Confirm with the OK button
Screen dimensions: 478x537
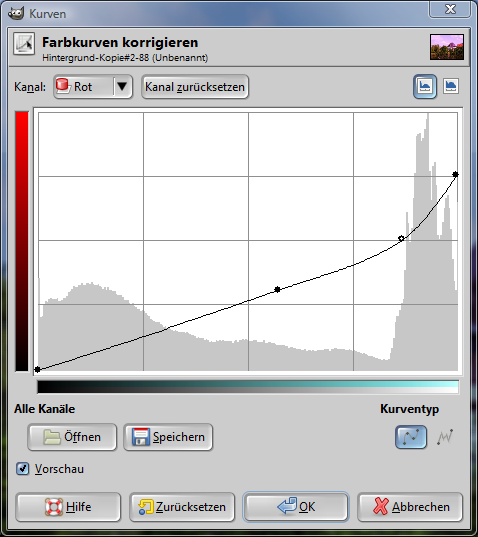[296, 507]
